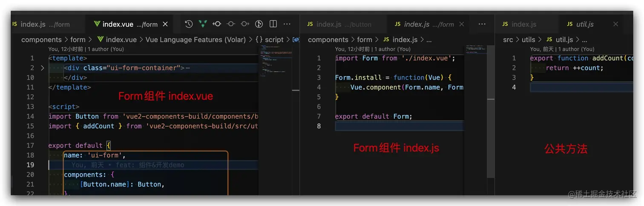Click the curly braces icon before script breadcrumb
This screenshot has height=206, width=644.
259,40
